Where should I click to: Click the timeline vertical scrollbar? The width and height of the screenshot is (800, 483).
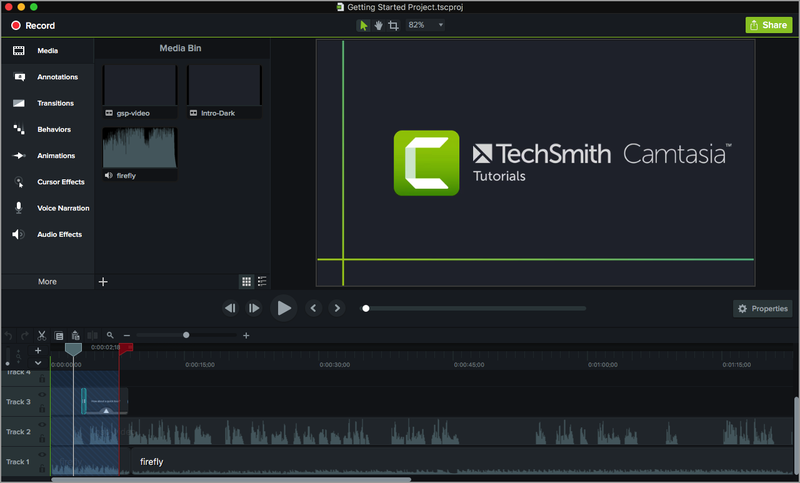click(x=796, y=434)
